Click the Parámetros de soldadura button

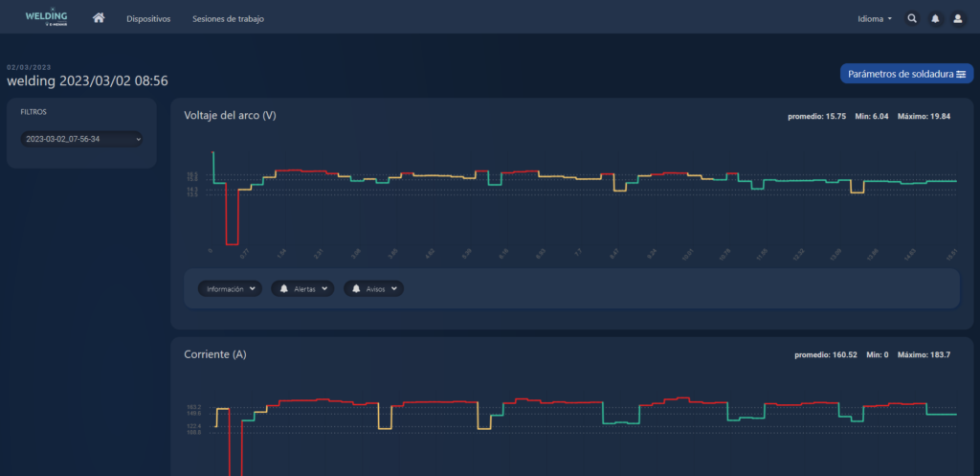[x=905, y=74]
